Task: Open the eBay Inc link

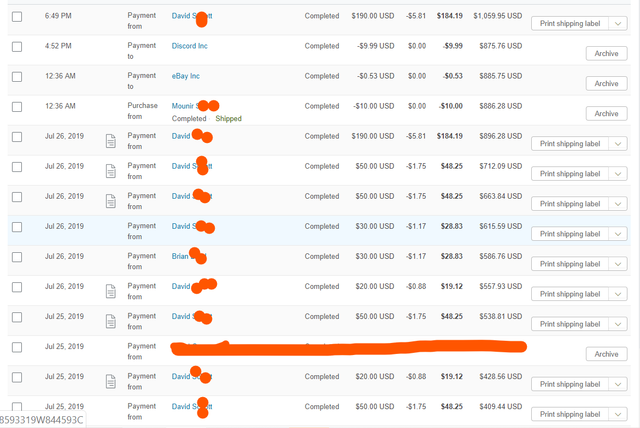Action: coord(186,76)
